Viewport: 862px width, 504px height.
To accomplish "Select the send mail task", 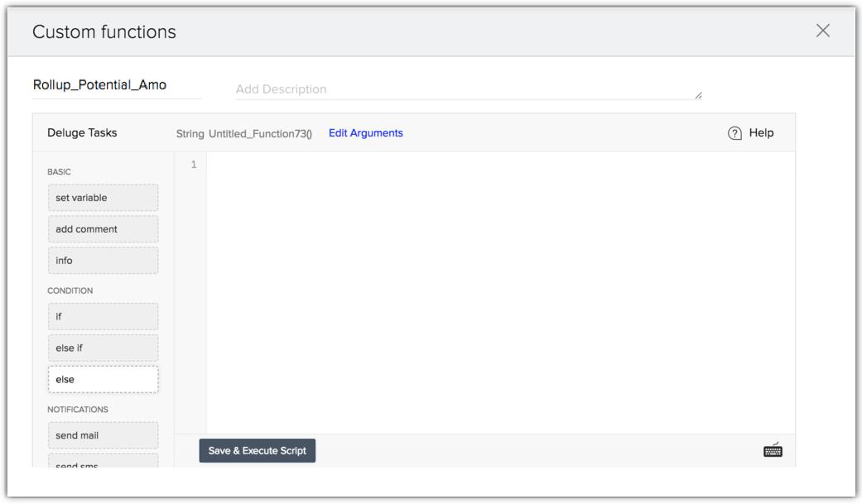I will [x=104, y=435].
